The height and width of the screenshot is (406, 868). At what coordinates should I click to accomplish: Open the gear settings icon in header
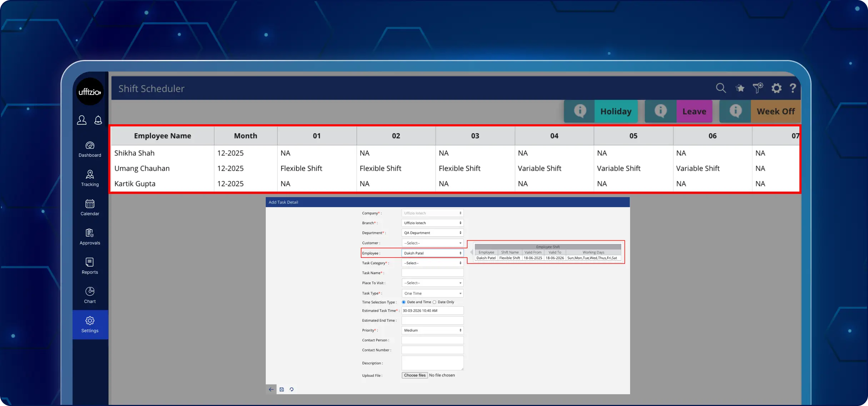[x=776, y=88]
